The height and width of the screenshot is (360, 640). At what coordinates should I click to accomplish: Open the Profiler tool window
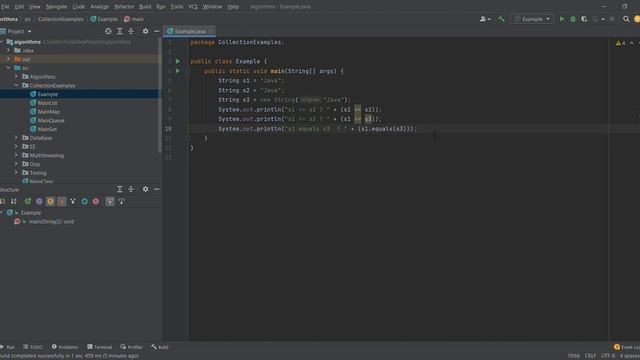(x=131, y=347)
